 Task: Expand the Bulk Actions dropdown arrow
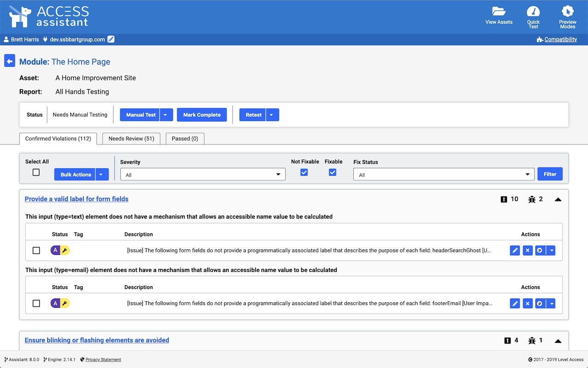pyautogui.click(x=101, y=174)
